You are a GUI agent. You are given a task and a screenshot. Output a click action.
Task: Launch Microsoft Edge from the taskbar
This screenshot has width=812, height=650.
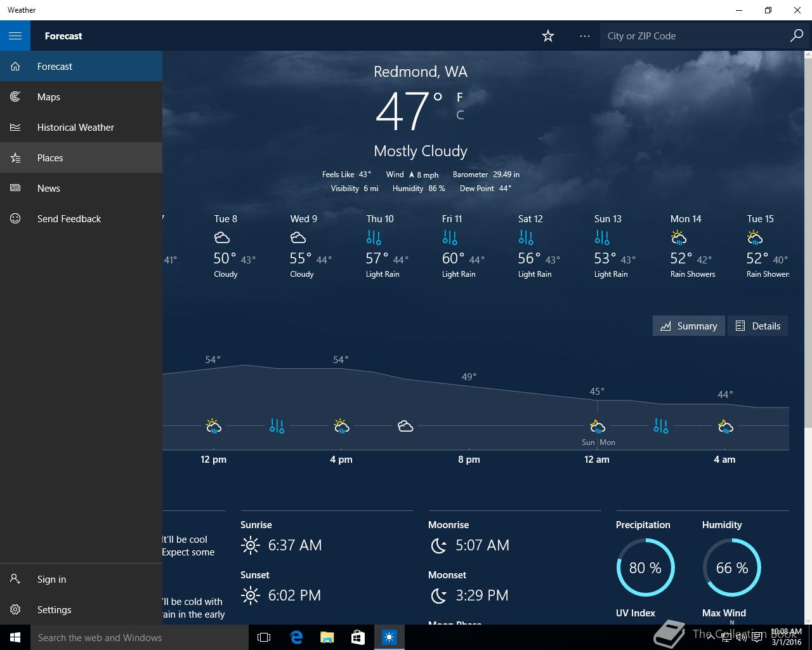(296, 637)
